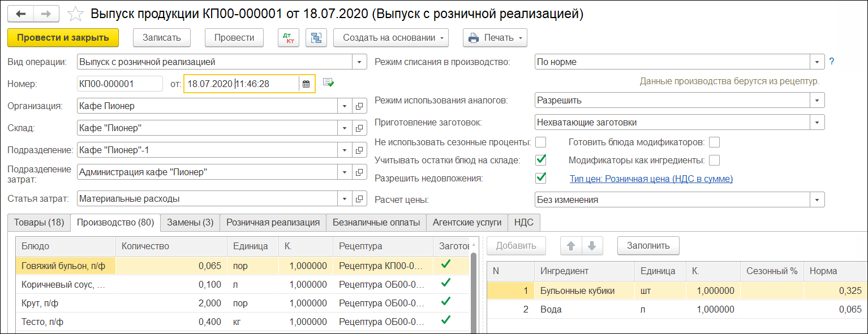The width and height of the screenshot is (868, 334).
Task: Open Тип цен: Розничная цена link
Action: [651, 179]
